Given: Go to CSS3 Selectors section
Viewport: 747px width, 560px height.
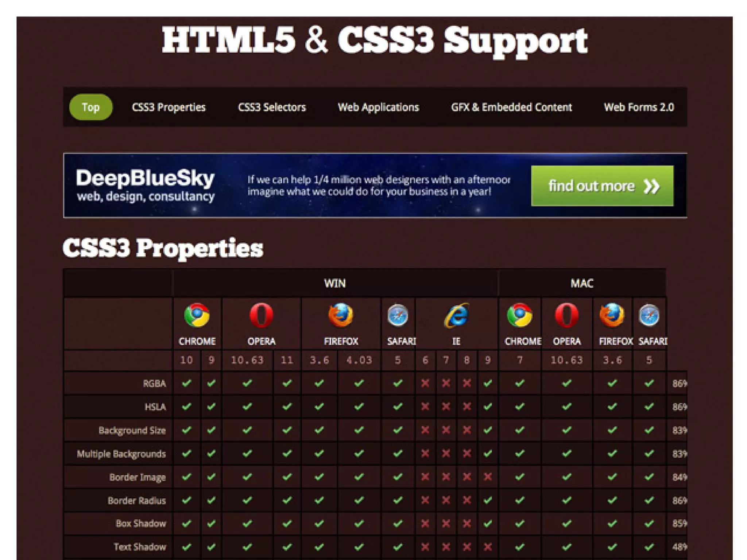Looking at the screenshot, I should click(272, 107).
